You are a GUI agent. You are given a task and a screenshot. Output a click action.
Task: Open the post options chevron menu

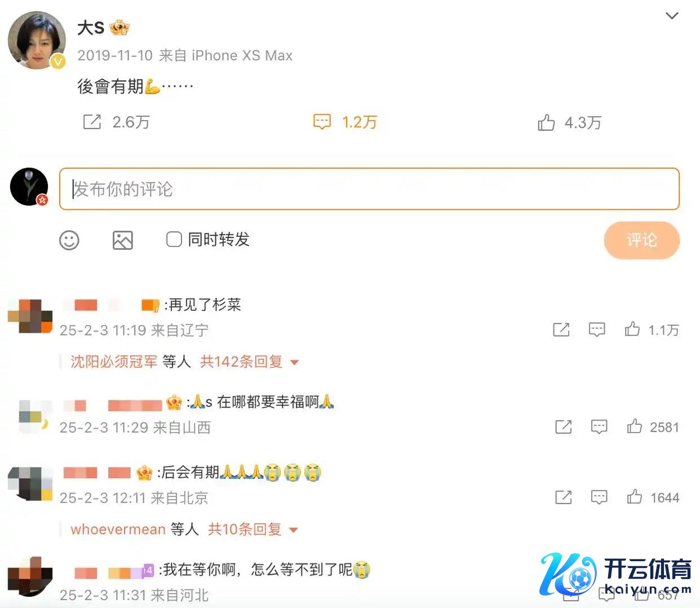point(672,16)
